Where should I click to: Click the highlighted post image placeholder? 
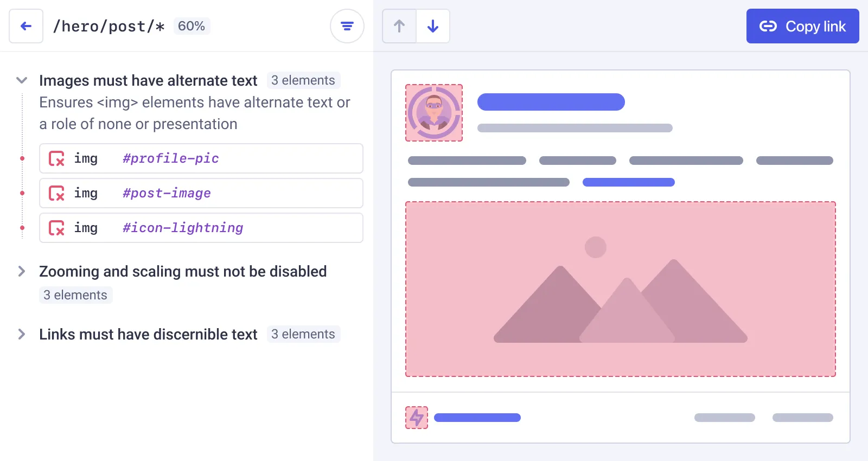click(x=621, y=289)
